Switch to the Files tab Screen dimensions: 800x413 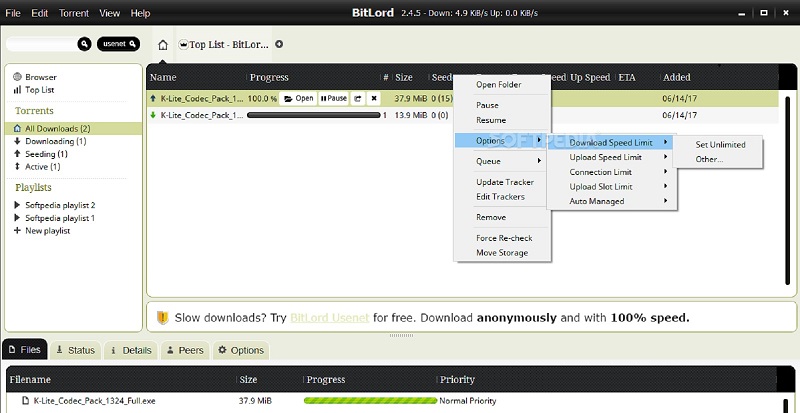click(25, 350)
